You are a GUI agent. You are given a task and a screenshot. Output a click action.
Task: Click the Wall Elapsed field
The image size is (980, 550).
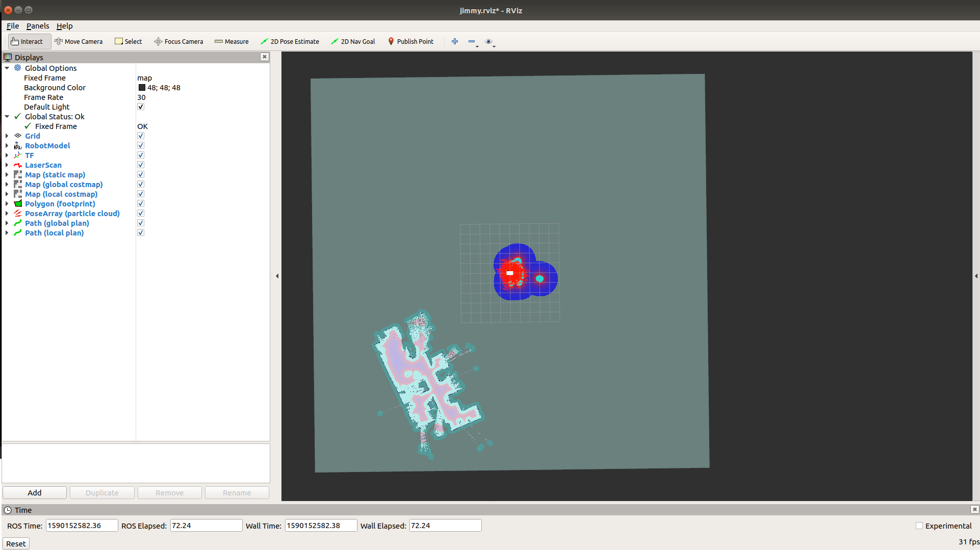[x=446, y=526]
